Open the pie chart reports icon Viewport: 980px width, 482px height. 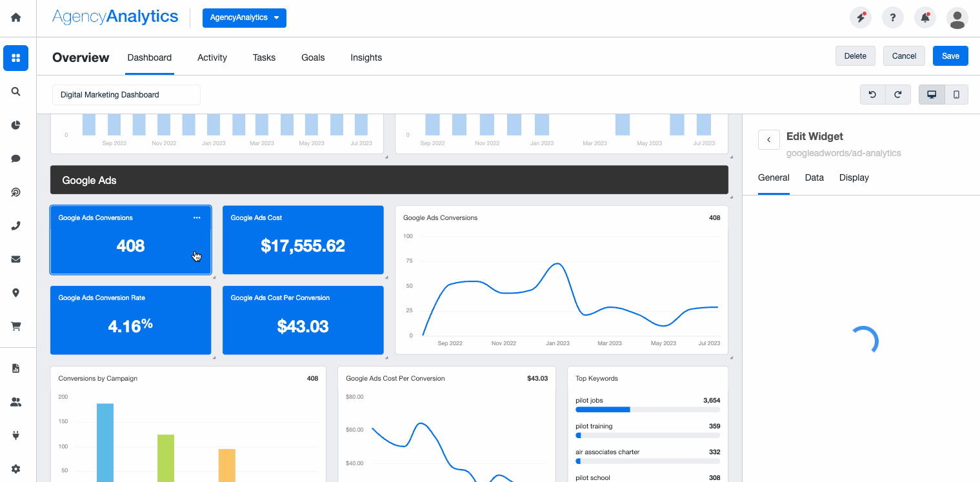16,125
